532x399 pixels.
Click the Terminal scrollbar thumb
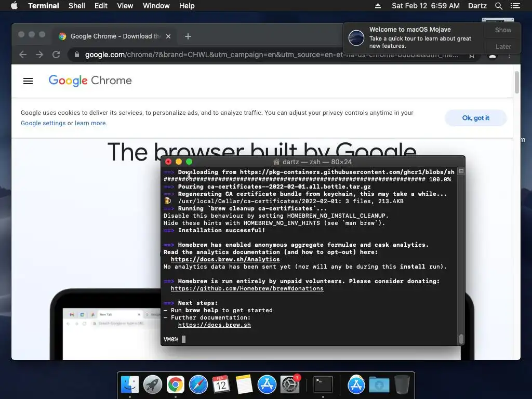point(461,339)
